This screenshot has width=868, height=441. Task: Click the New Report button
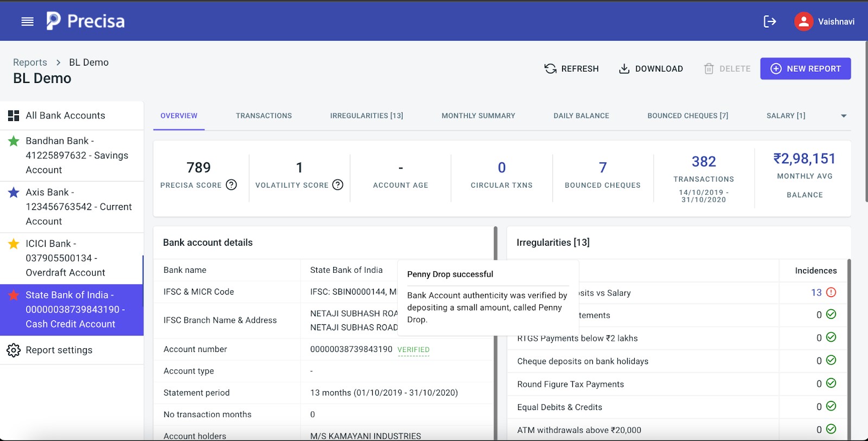pyautogui.click(x=805, y=69)
